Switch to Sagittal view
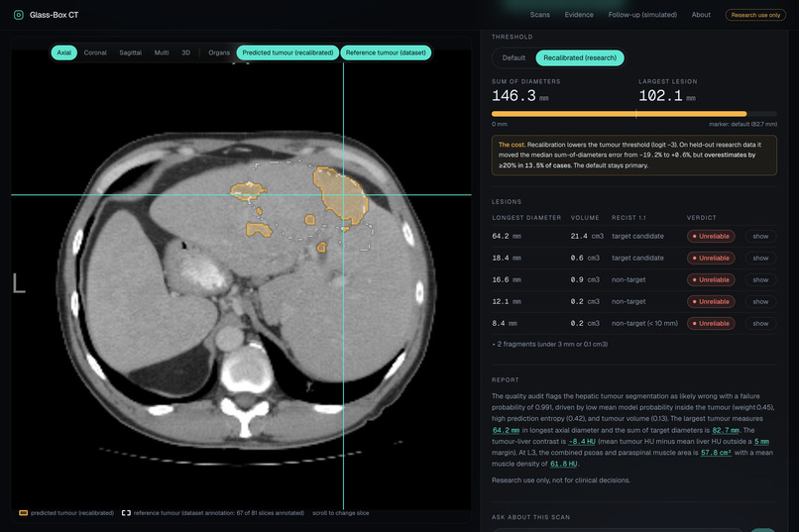799x532 pixels. [131, 53]
